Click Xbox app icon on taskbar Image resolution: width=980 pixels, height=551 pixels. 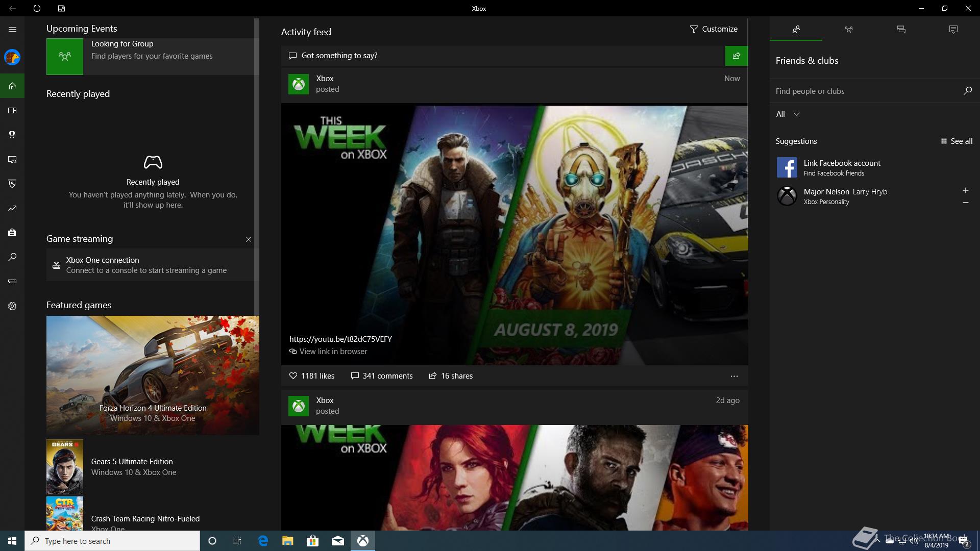[363, 541]
